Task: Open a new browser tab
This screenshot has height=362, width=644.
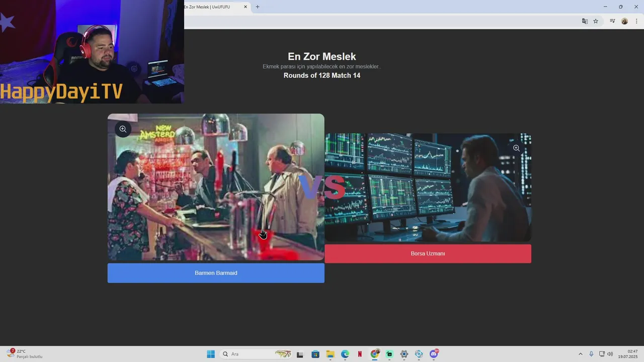Action: tap(258, 7)
